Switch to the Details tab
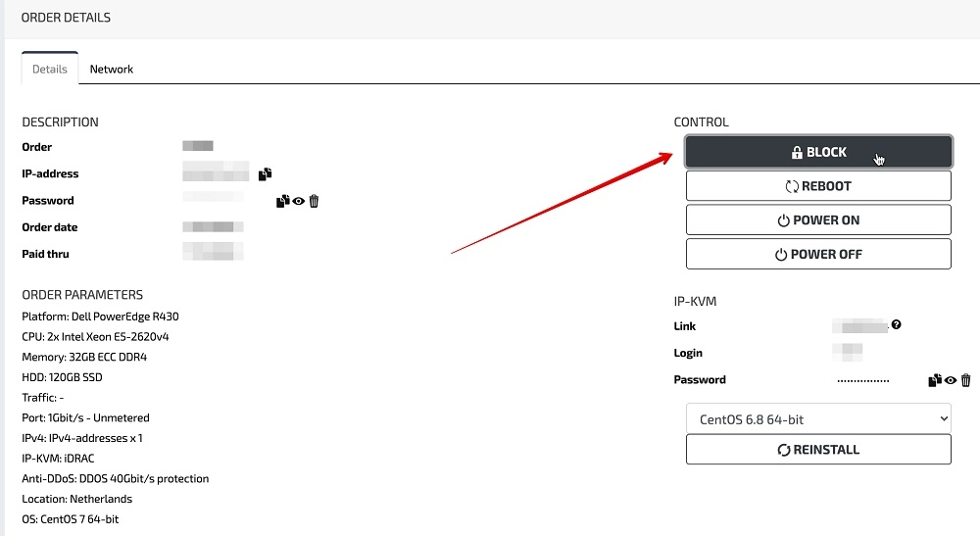The height and width of the screenshot is (536, 980). point(49,70)
